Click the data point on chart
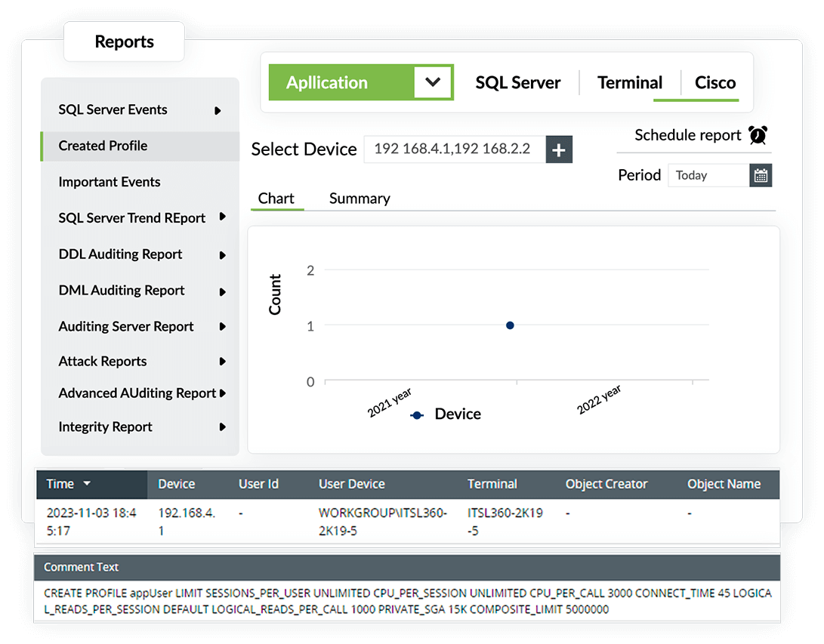The height and width of the screenshot is (644, 824). pos(510,325)
